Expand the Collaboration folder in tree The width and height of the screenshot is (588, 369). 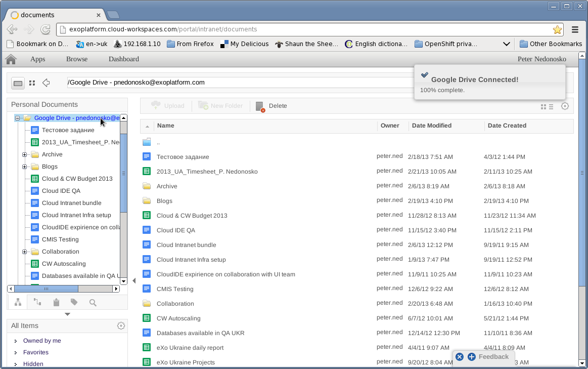tap(24, 252)
